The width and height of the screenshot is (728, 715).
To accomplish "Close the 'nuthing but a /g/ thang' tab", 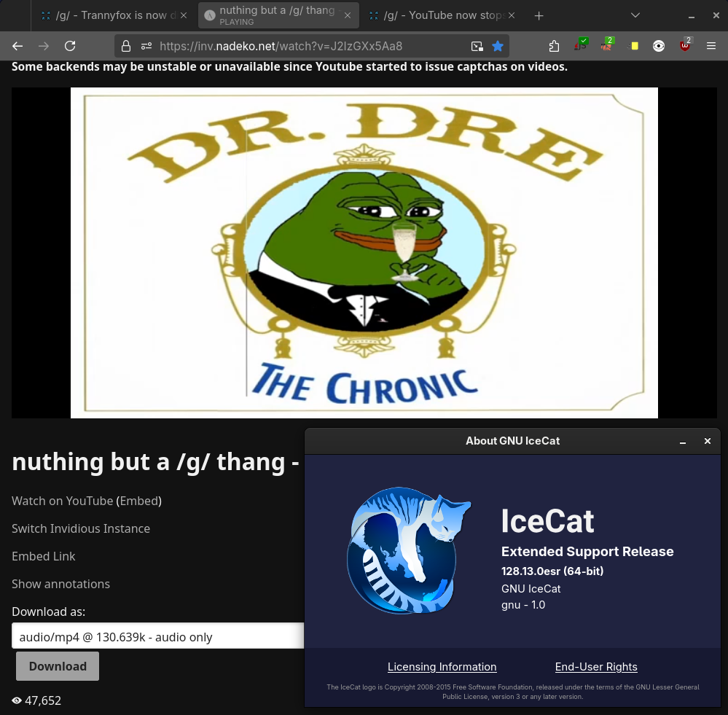I will 348,15.
